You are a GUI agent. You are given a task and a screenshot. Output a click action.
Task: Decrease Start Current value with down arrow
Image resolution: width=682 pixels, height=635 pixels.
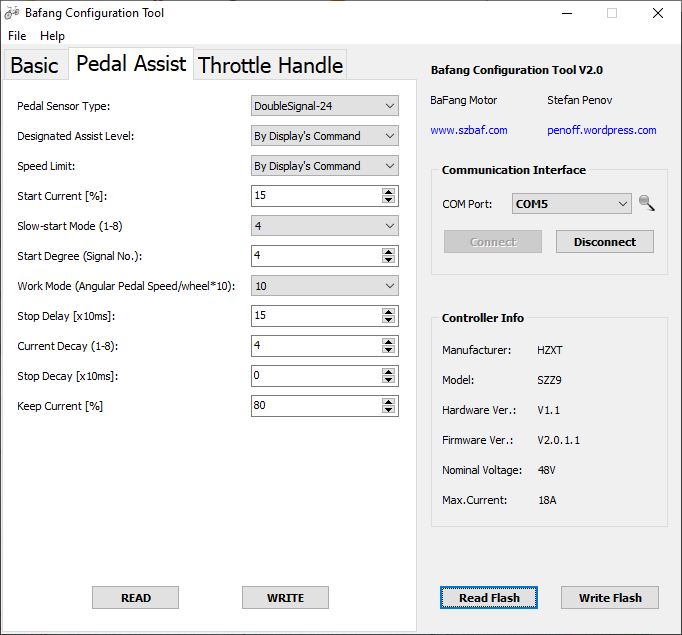coord(388,200)
